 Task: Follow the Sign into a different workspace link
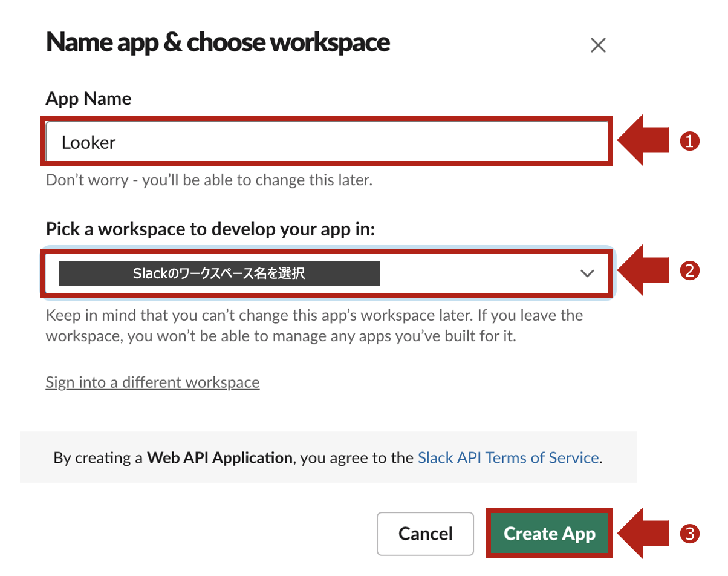point(152,382)
